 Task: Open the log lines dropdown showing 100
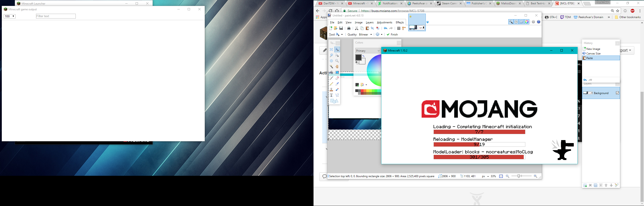pyautogui.click(x=9, y=16)
